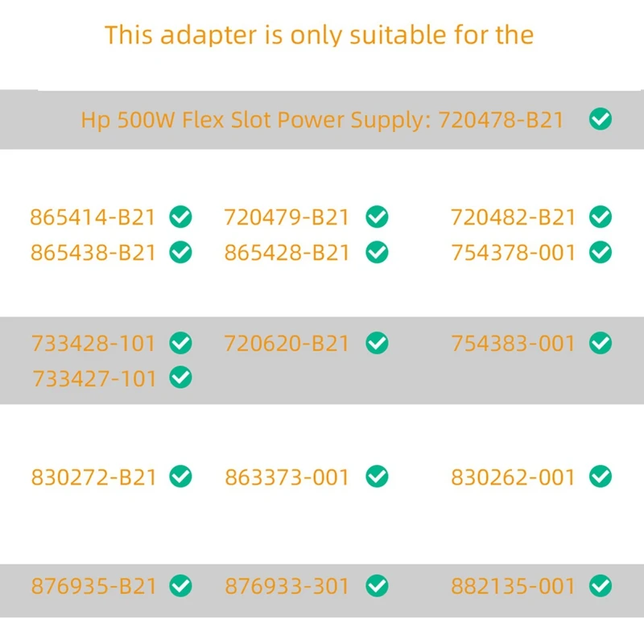The width and height of the screenshot is (644, 644).
Task: Click the green check beside 863373-001
Action: 377,477
